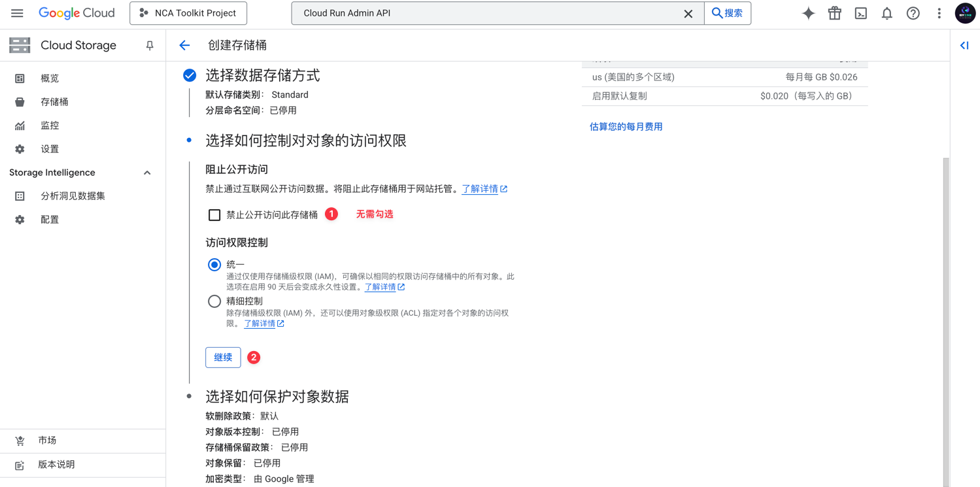The width and height of the screenshot is (980, 487).
Task: Open the 版本说明 (Release Notes) menu item
Action: 56,465
